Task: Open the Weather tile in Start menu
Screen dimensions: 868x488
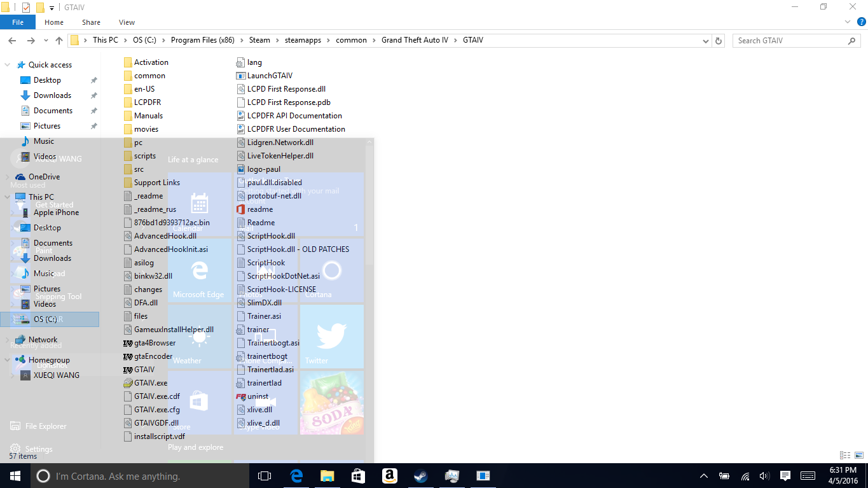Action: (x=200, y=337)
